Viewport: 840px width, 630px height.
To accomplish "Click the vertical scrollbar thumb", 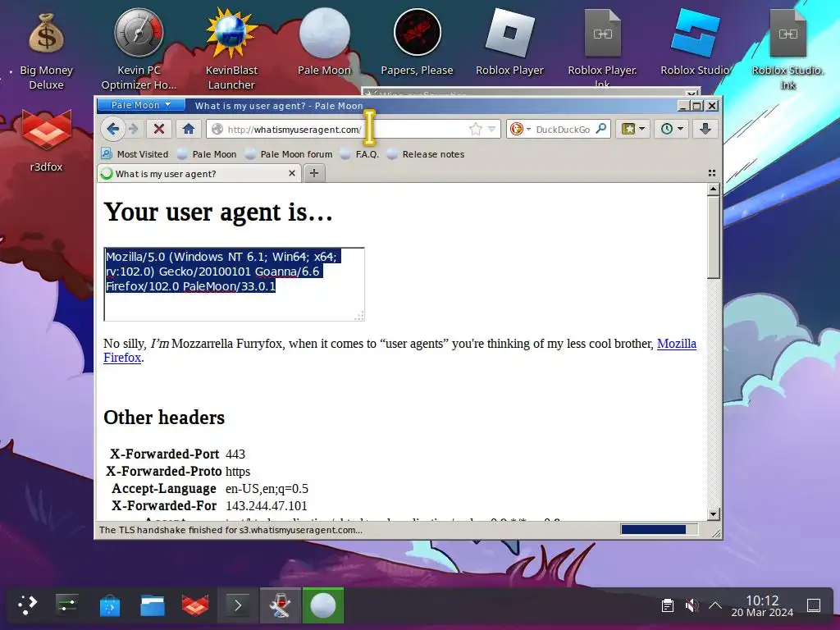I will 713,237.
